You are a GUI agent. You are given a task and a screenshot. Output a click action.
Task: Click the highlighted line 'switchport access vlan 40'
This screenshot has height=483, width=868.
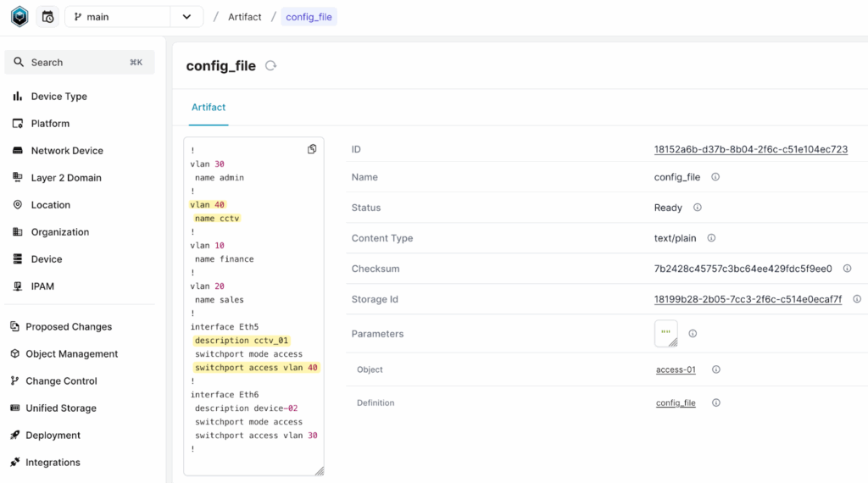pyautogui.click(x=256, y=368)
